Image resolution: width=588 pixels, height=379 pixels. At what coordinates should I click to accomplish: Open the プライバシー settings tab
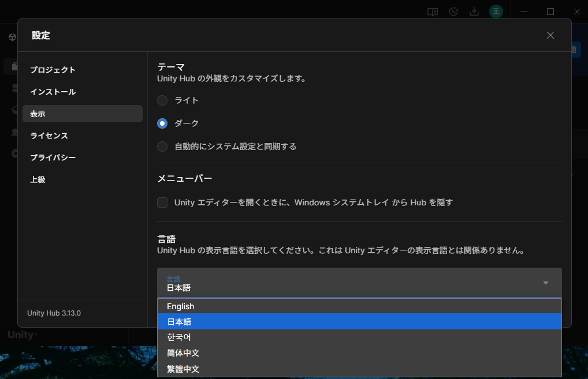pyautogui.click(x=83, y=157)
